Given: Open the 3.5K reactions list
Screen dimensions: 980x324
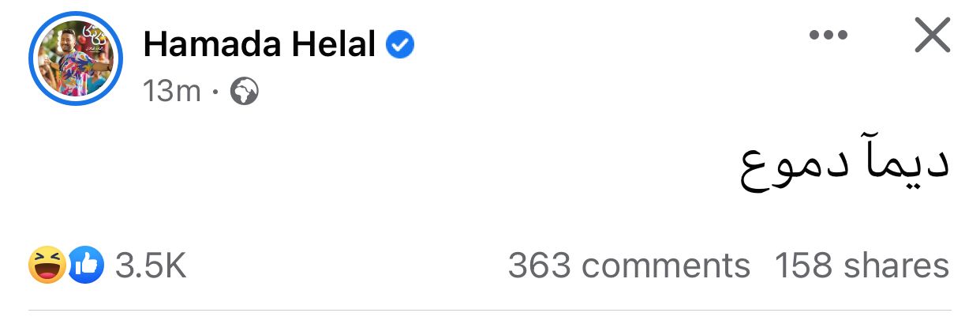Looking at the screenshot, I should click(x=150, y=266).
